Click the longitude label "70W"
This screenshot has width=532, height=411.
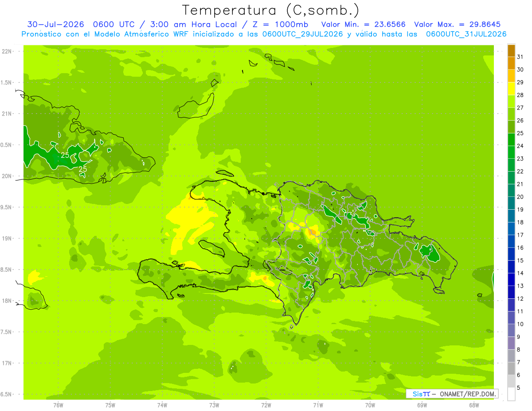pyautogui.click(x=370, y=405)
